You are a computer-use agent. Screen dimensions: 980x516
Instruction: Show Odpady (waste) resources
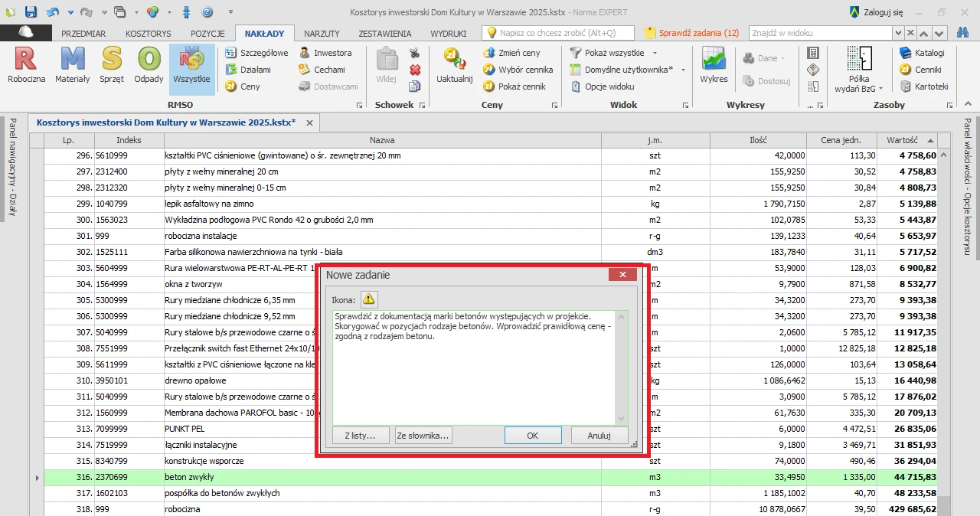click(x=149, y=65)
